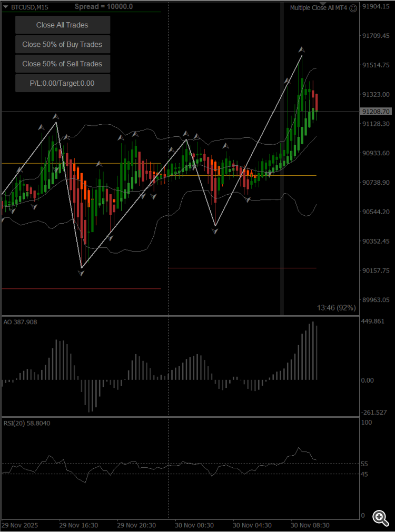Click the AO 387.908 indicator label

pyautogui.click(x=21, y=322)
